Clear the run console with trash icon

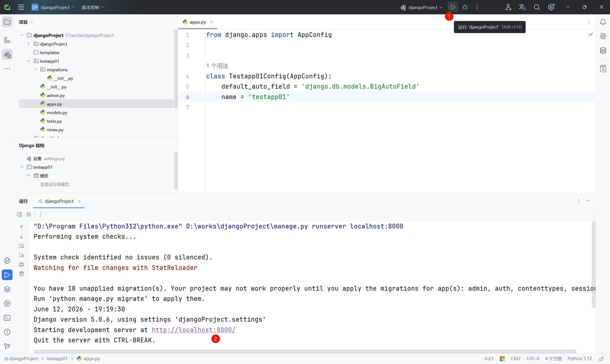(22, 274)
